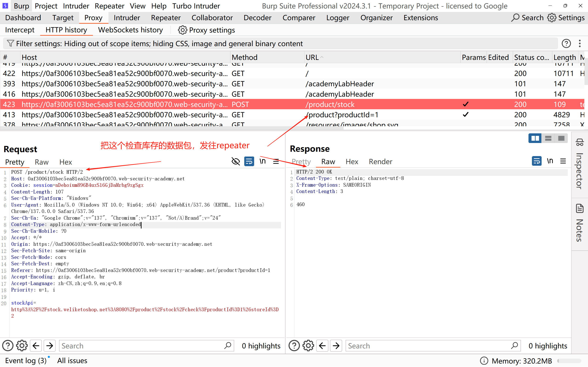Viewport: 588px width, 367px height.
Task: Click the Request search input field
Action: (x=142, y=346)
